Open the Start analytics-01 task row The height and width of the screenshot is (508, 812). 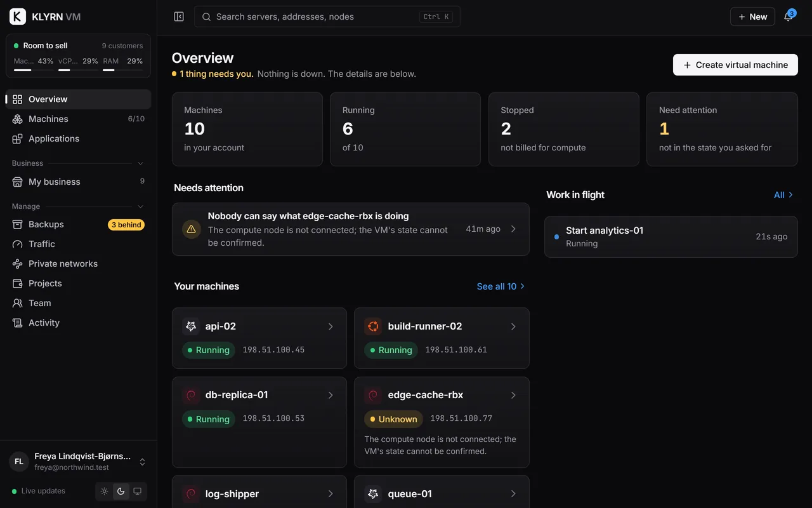[671, 237]
